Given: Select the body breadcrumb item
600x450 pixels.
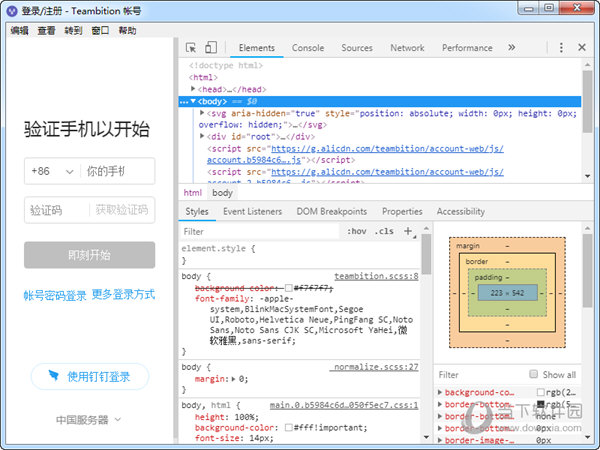Looking at the screenshot, I should click(222, 193).
